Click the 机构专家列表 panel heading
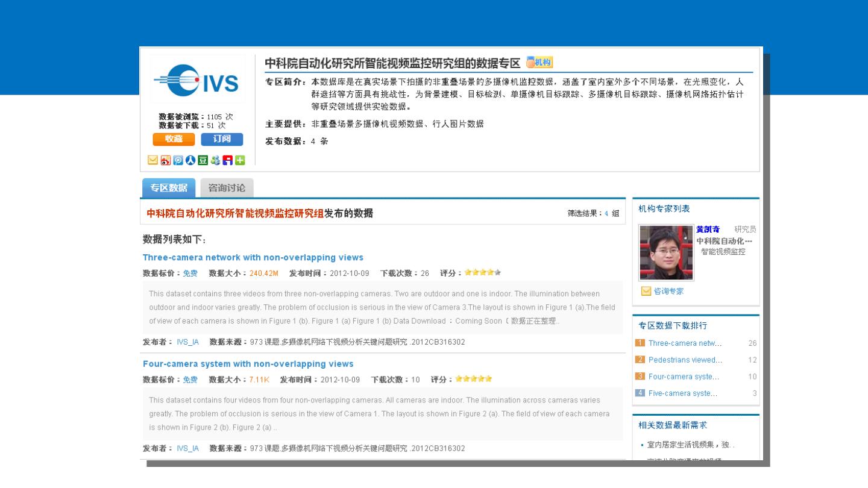The image size is (868, 488). [x=664, y=208]
